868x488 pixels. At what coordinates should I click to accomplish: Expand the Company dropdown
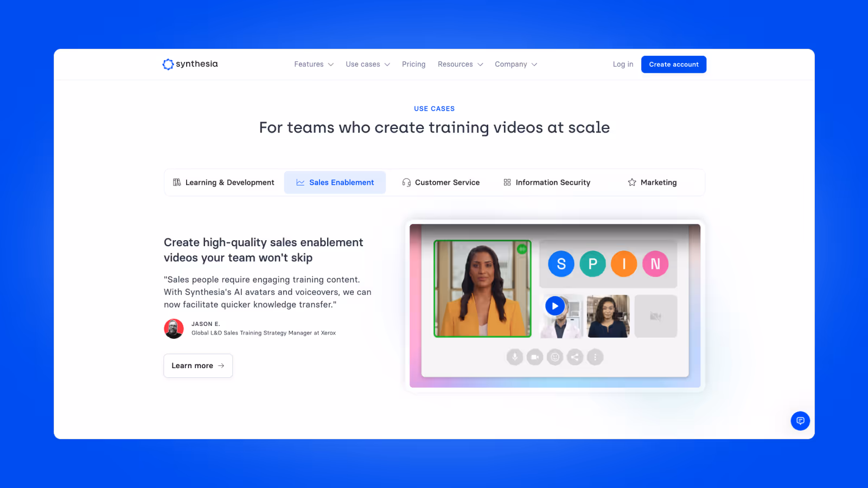[x=516, y=64]
